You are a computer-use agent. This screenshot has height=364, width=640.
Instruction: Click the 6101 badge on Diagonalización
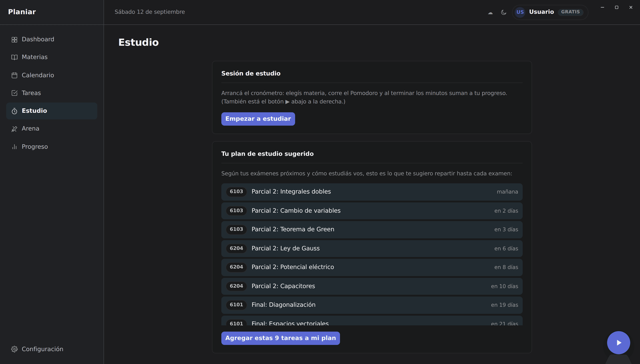[x=236, y=305]
